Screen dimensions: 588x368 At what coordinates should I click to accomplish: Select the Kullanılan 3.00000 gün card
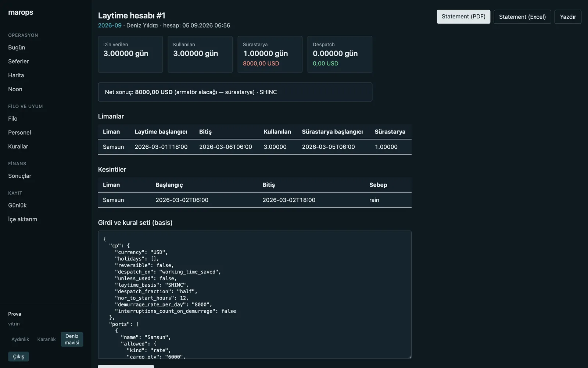[x=200, y=54]
